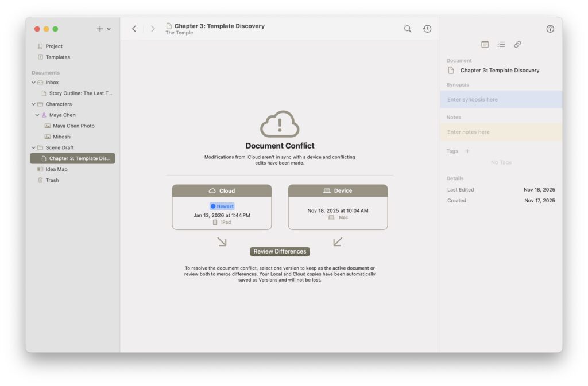The image size is (588, 386).
Task: Open version history clock icon
Action: tap(427, 29)
